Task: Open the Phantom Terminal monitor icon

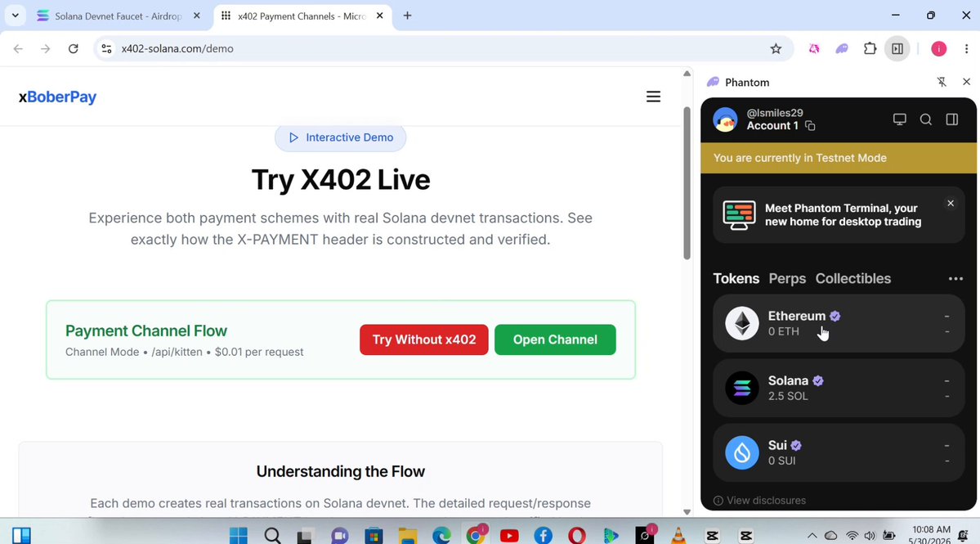Action: tap(899, 119)
